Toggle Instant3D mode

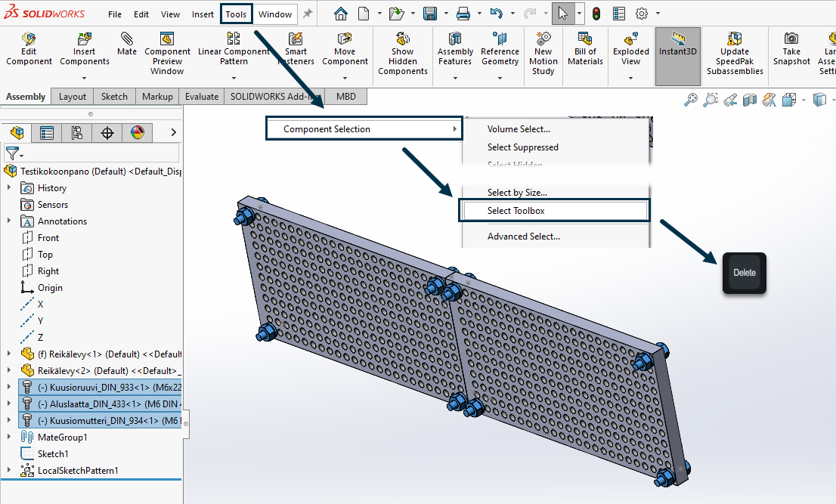pyautogui.click(x=678, y=57)
